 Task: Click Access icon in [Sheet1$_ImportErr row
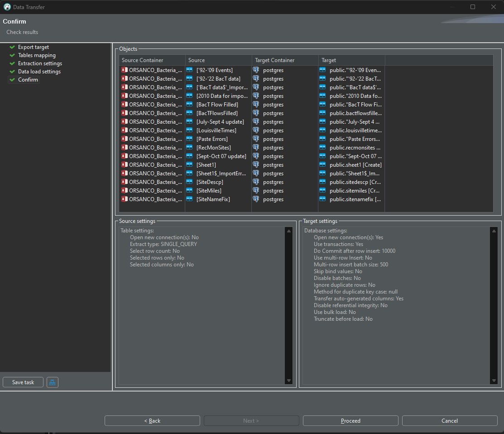pos(125,173)
